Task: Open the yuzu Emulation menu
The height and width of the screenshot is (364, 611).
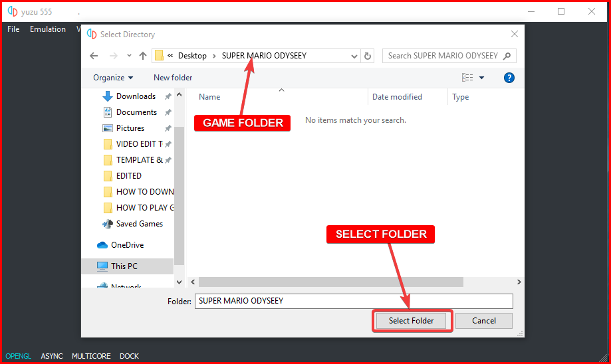Action: (48, 29)
